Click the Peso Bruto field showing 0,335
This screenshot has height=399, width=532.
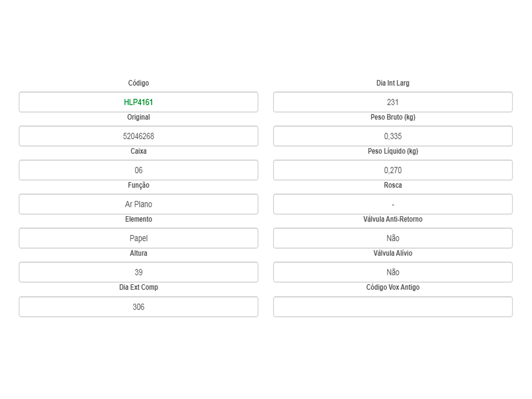click(393, 136)
